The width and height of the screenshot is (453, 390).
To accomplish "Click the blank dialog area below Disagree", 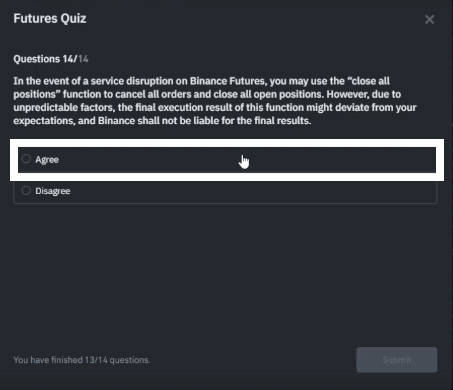I will (x=225, y=273).
